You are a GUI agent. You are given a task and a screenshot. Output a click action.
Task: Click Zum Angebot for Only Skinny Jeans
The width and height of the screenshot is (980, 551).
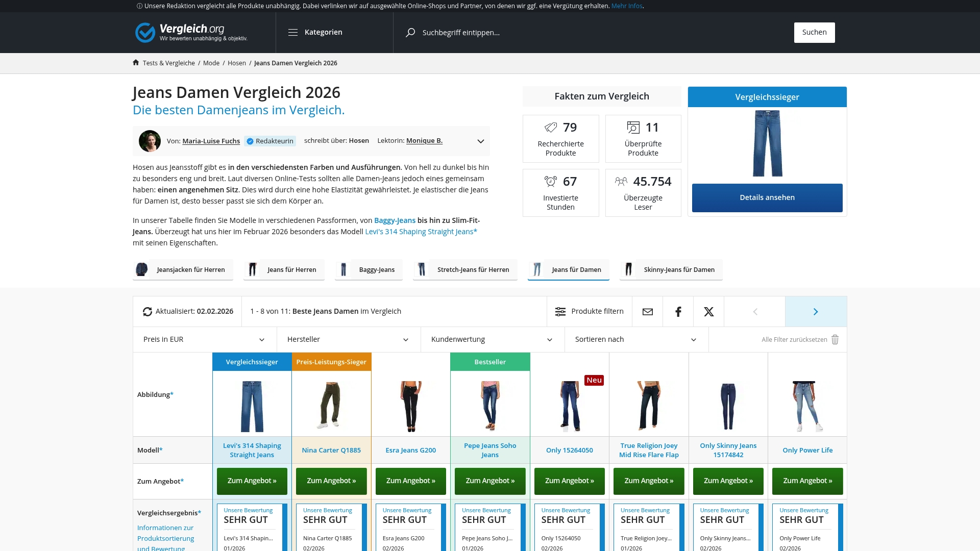point(728,481)
